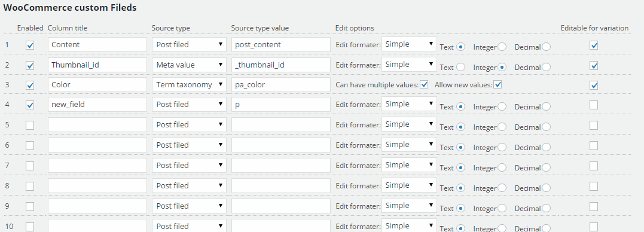The width and height of the screenshot is (644, 232).
Task: Open Source type dropdown for Content row
Action: pos(189,44)
